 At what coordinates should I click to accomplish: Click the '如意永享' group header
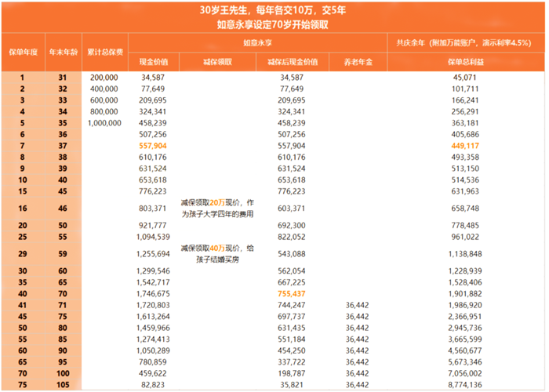point(258,42)
